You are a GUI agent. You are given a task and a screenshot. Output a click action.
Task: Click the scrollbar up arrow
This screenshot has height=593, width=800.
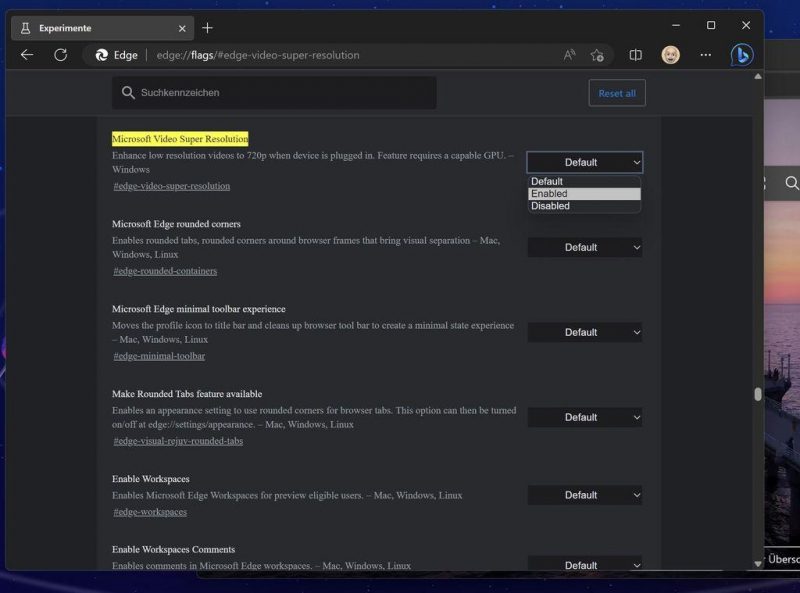pos(758,76)
